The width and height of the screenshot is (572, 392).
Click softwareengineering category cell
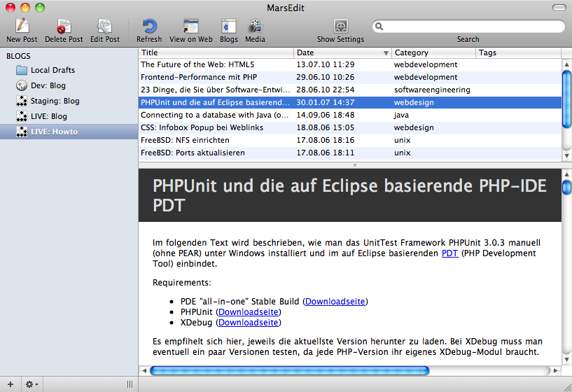click(432, 90)
